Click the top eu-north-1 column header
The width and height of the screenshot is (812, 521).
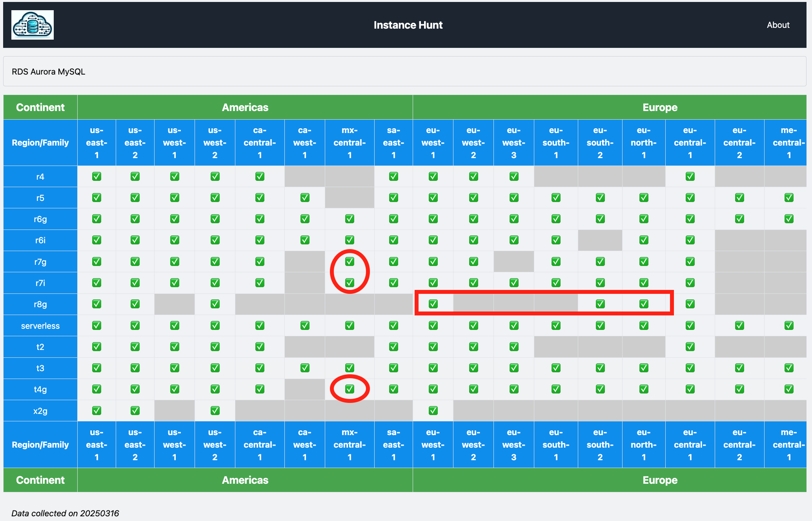tap(644, 142)
